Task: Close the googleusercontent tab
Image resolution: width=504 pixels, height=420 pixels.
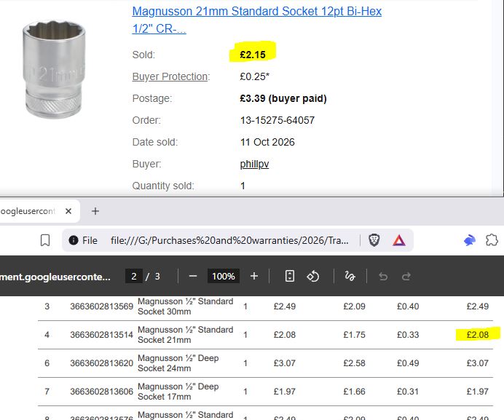Action: (68, 211)
